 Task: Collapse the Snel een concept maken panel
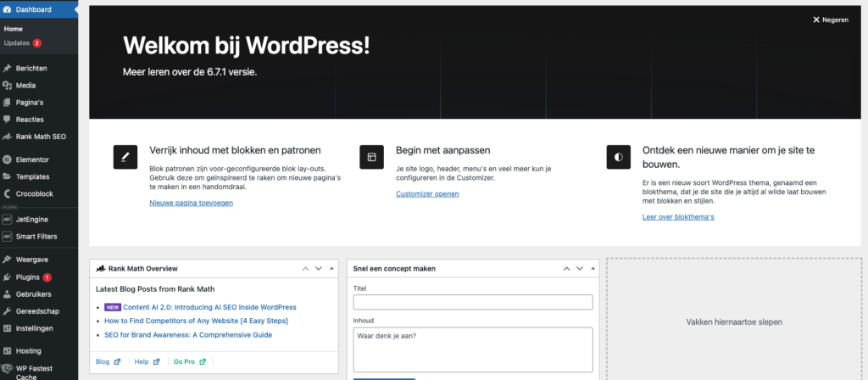[593, 269]
